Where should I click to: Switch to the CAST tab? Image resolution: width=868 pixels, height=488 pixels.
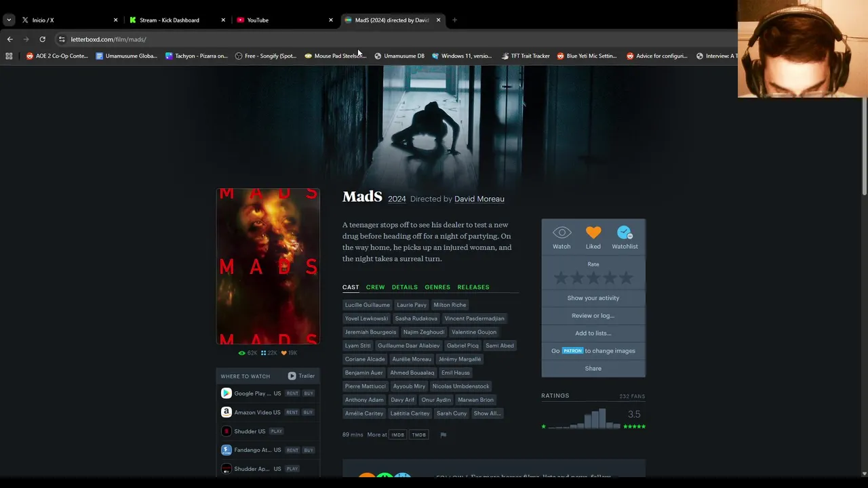351,287
